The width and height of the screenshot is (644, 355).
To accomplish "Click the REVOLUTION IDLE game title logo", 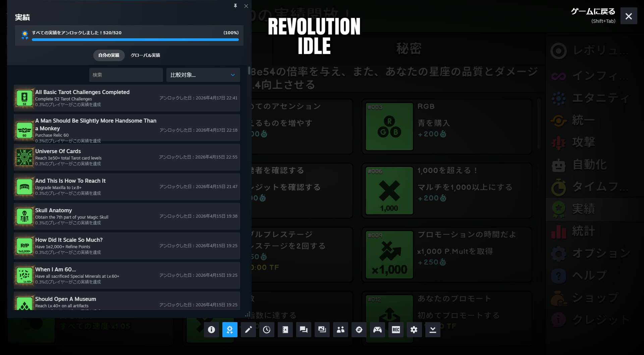I will pos(314,36).
